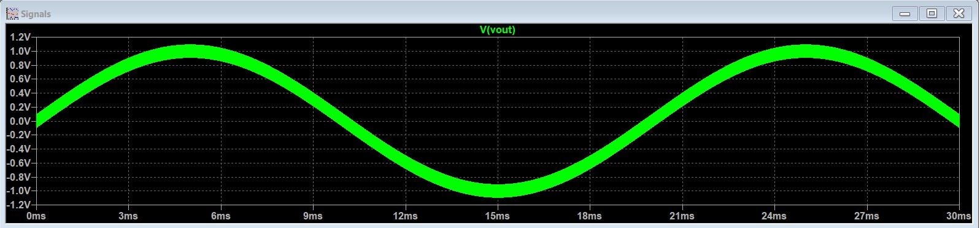
Task: Click the 0.8V vertical axis label
Action: click(20, 65)
